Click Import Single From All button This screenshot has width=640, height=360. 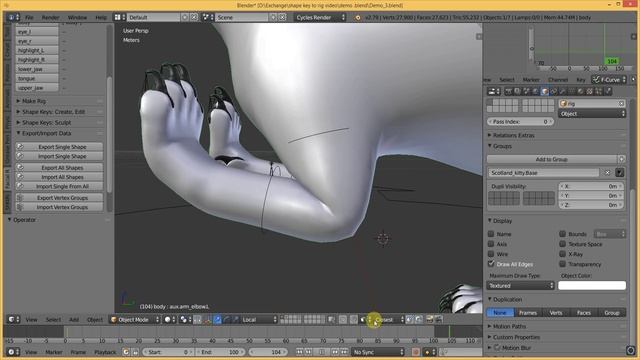[x=60, y=186]
